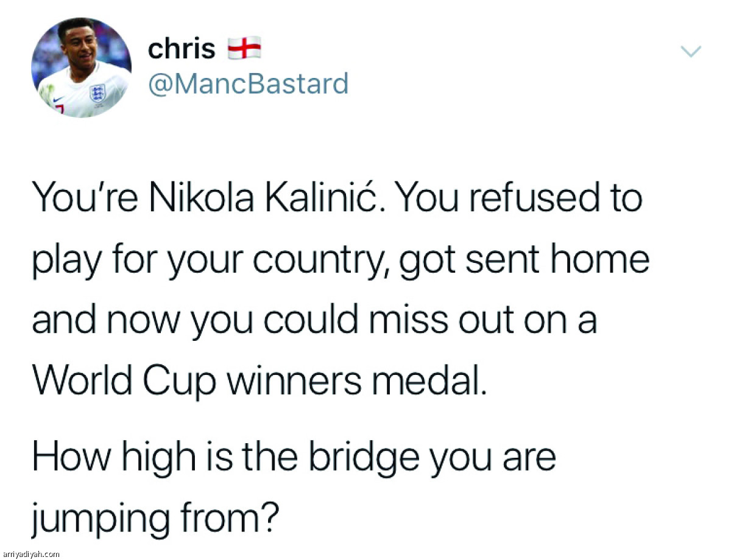731x560 pixels.
Task: Click the Nike swoosh on avatar shirt
Action: pyautogui.click(x=57, y=98)
